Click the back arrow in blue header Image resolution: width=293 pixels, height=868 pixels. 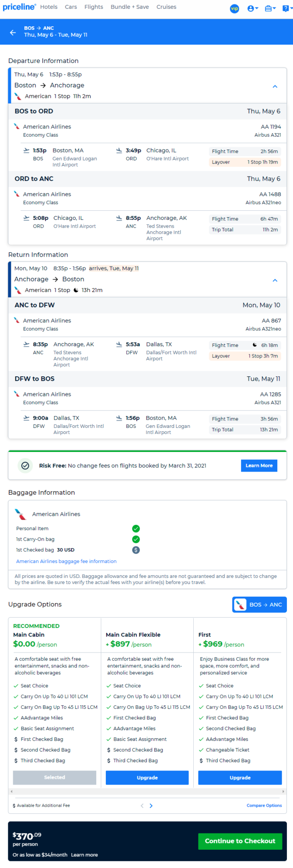click(x=13, y=32)
